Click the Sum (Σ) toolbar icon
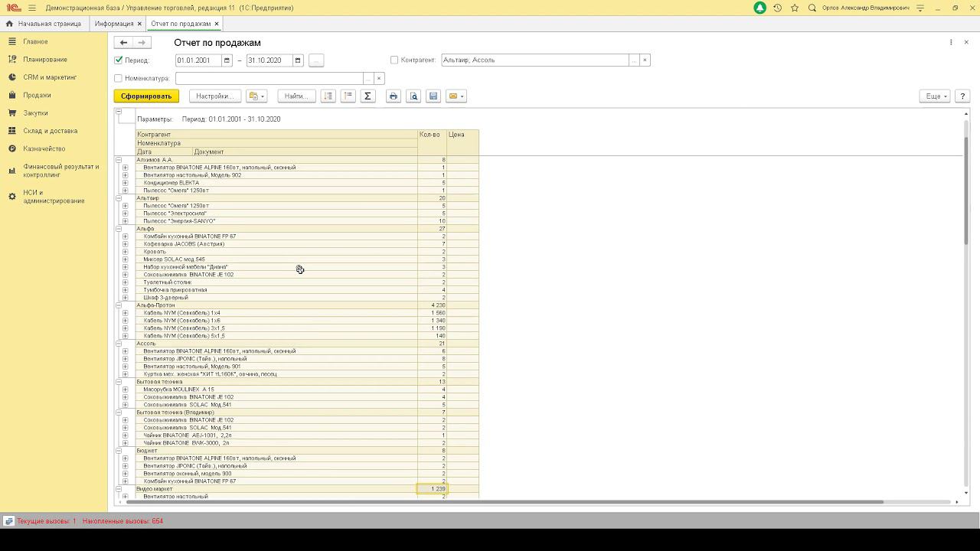The image size is (980, 551). [367, 96]
